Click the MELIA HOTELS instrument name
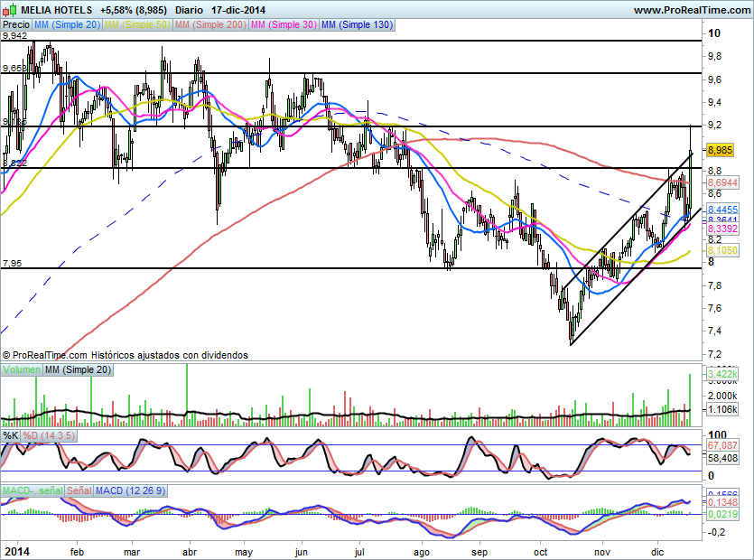 (56, 10)
